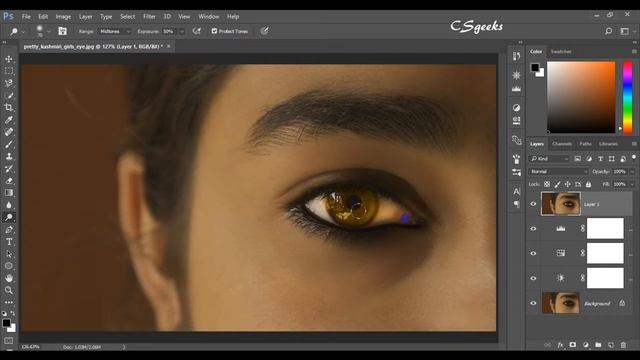640x360 pixels.
Task: Create new adjustment layer from Layers footer
Action: 586,345
